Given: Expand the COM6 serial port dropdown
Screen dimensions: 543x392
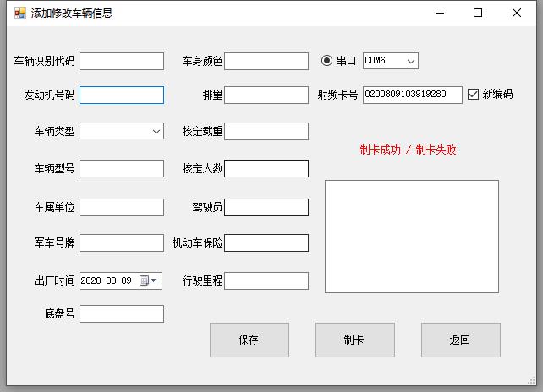Looking at the screenshot, I should 410,61.
